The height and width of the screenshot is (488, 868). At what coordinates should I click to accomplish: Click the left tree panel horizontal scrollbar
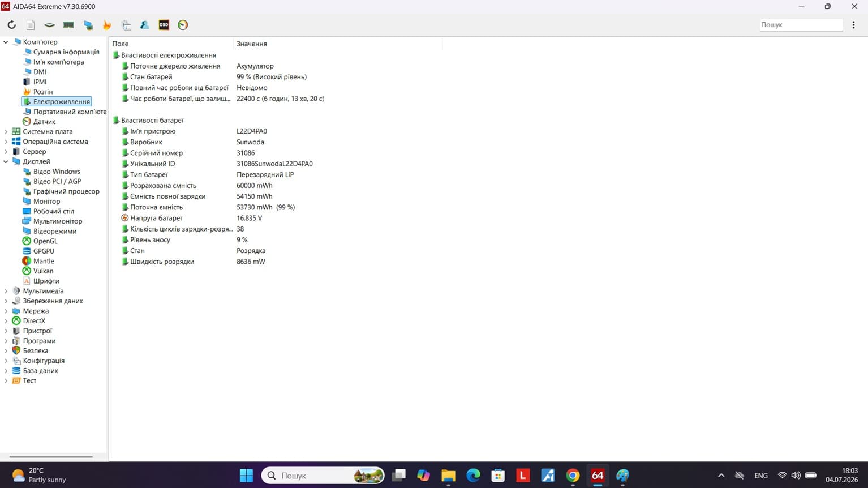(51, 456)
